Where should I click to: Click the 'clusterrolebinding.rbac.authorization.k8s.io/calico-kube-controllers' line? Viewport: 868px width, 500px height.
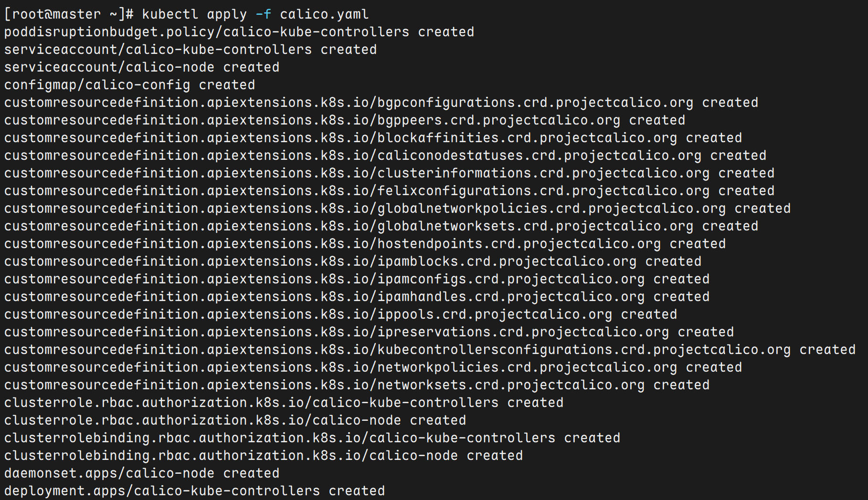tap(312, 438)
